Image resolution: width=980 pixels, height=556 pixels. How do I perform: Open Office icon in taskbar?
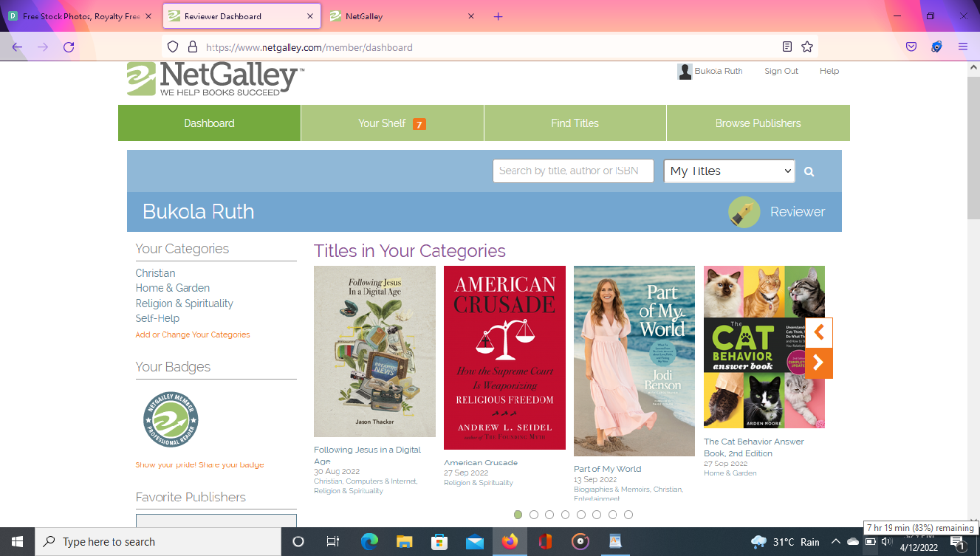point(545,542)
